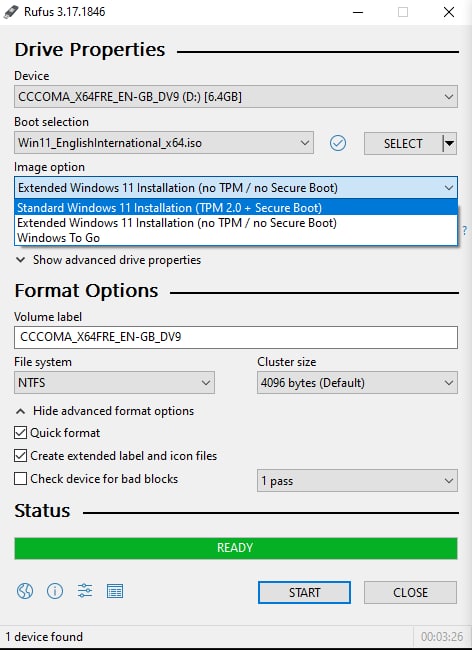
Task: Click the START button
Action: click(x=304, y=592)
